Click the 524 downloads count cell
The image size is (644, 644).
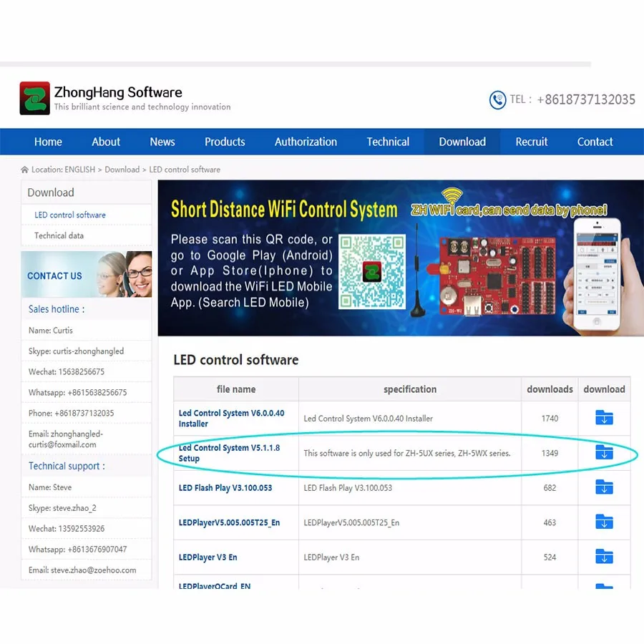(550, 557)
